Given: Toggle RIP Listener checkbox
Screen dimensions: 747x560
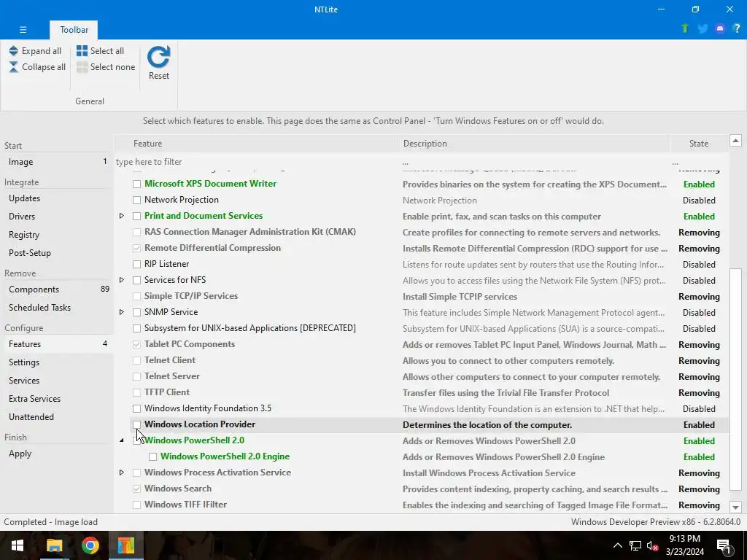Looking at the screenshot, I should [x=136, y=264].
